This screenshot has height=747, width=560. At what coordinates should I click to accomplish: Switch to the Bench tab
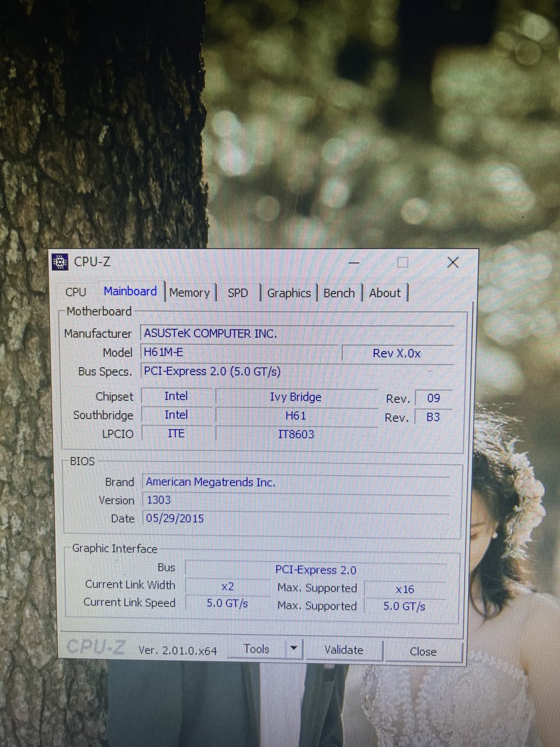[x=339, y=293]
